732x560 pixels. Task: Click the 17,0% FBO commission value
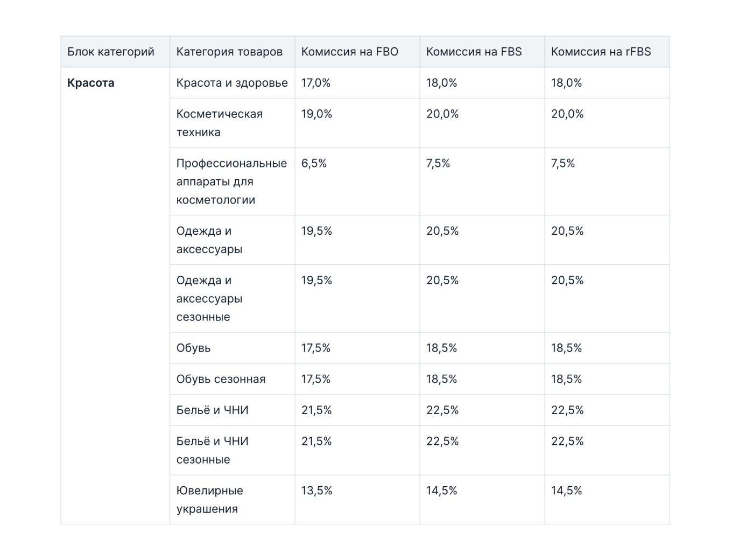316,83
